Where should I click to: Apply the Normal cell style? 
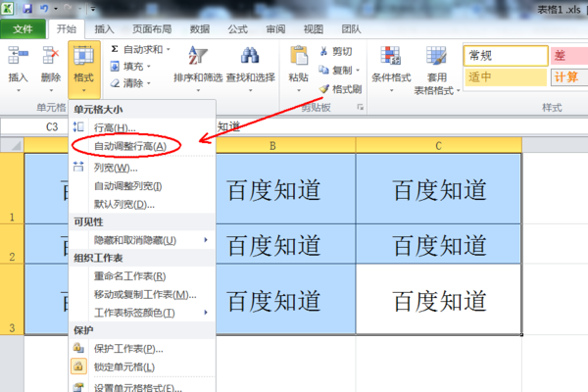pos(506,56)
